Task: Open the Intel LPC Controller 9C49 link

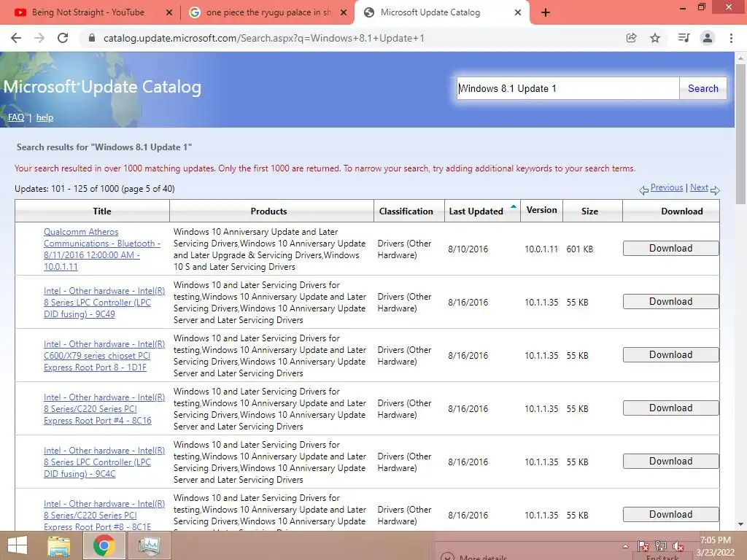Action: point(104,303)
